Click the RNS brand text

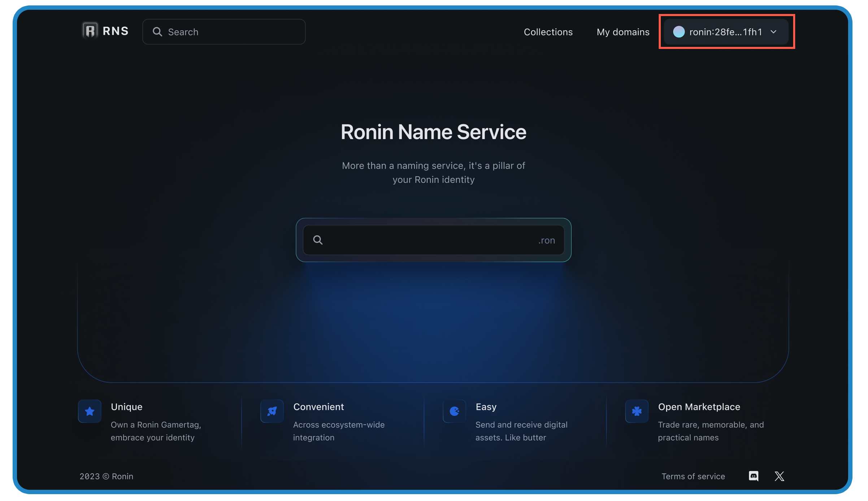coord(116,31)
